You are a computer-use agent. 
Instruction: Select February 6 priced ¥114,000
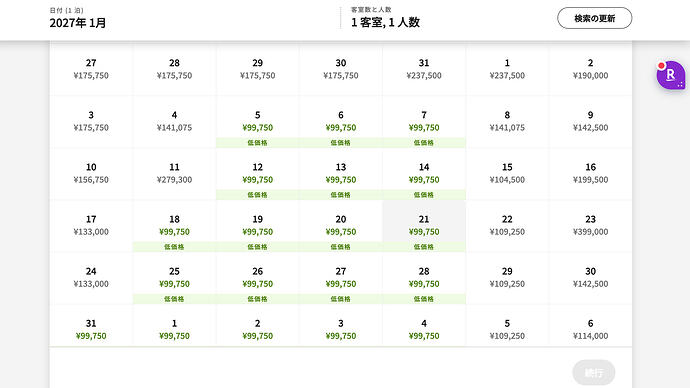(x=590, y=326)
